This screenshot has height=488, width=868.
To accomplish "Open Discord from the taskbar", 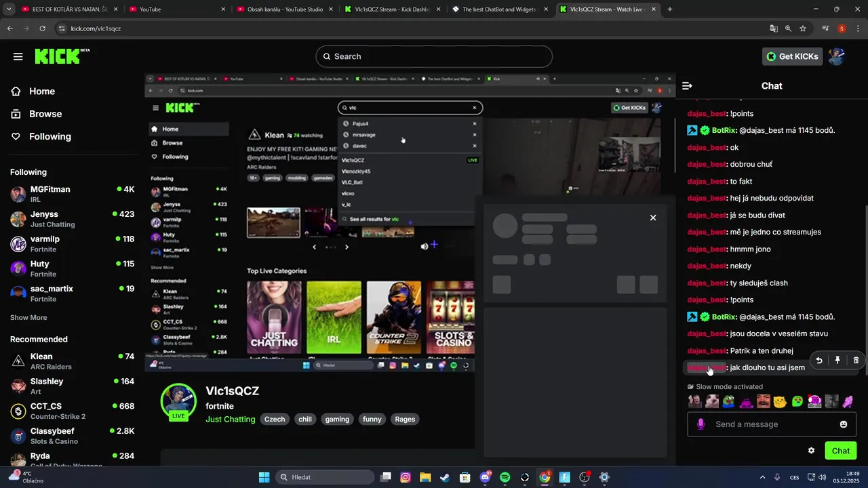I will tap(486, 477).
